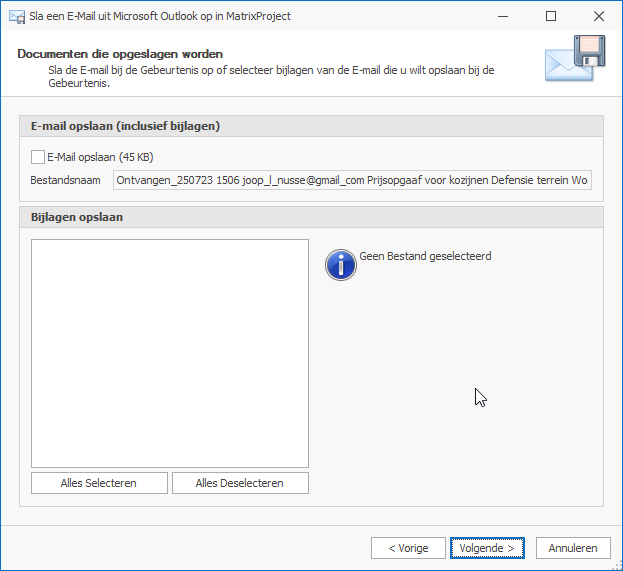Cancel the wizard with Annuleren
623x571 pixels.
point(573,548)
